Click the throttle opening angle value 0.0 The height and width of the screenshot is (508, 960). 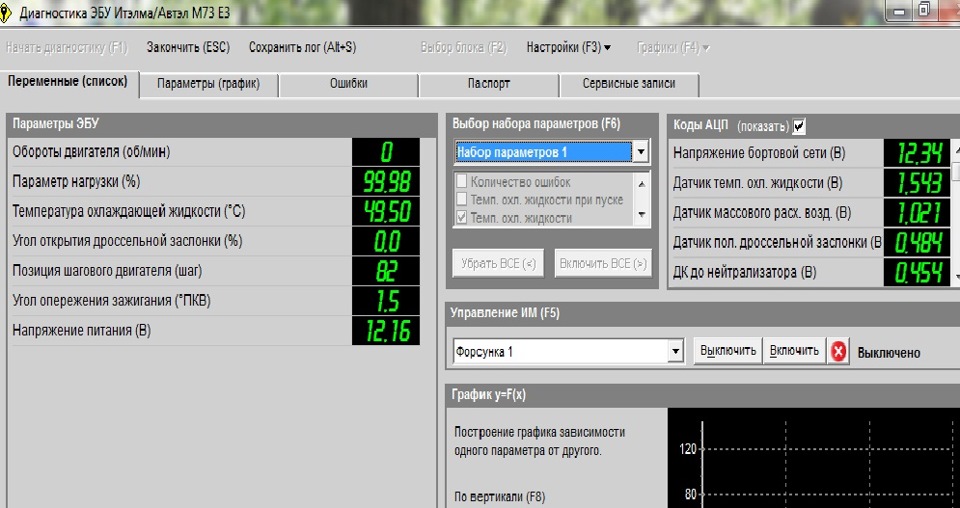pos(386,242)
